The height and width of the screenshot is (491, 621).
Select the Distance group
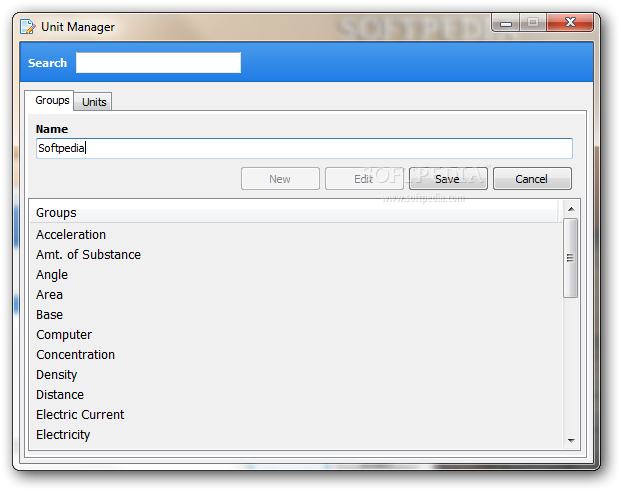point(295,394)
